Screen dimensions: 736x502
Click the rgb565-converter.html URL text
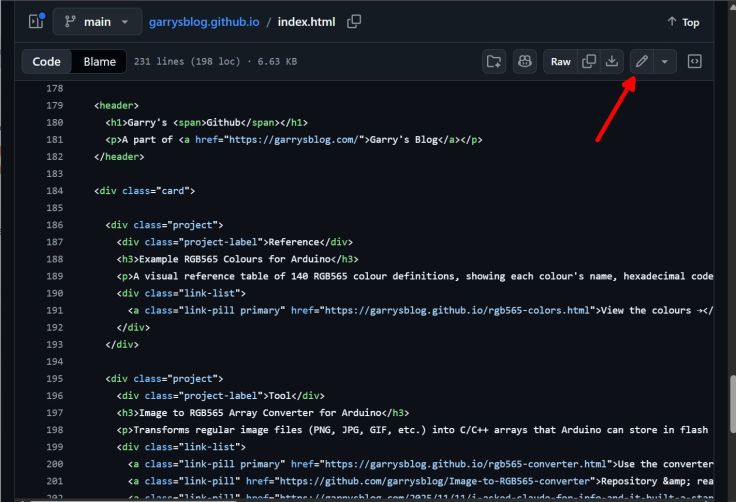click(x=465, y=464)
